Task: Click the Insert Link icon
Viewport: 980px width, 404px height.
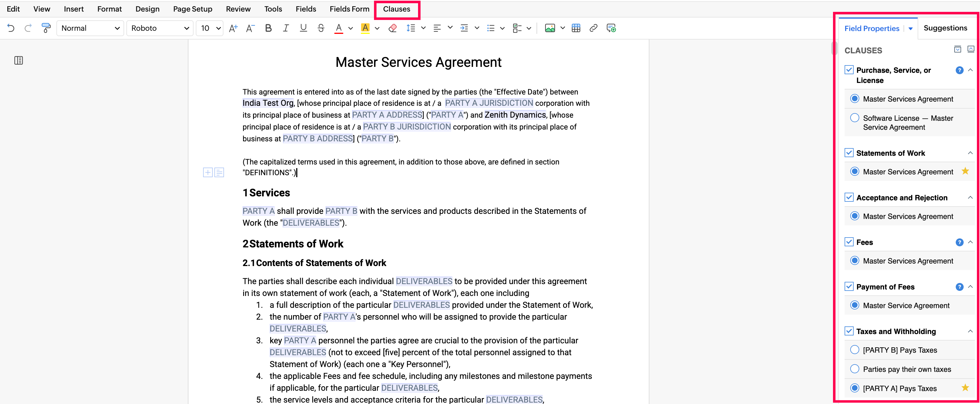Action: tap(593, 28)
